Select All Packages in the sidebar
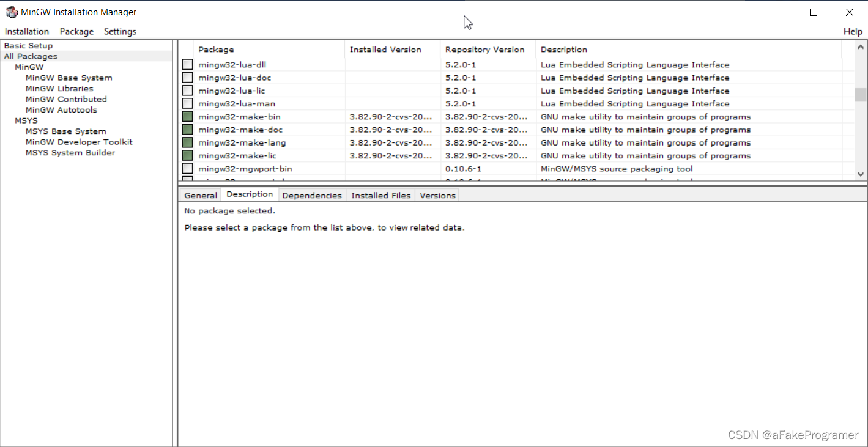Image resolution: width=868 pixels, height=447 pixels. pyautogui.click(x=31, y=56)
